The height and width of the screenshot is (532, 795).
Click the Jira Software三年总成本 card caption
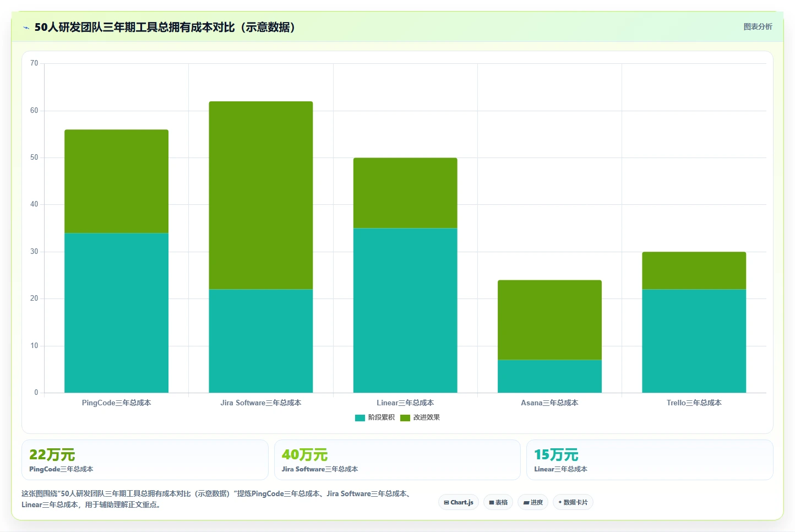pos(320,469)
